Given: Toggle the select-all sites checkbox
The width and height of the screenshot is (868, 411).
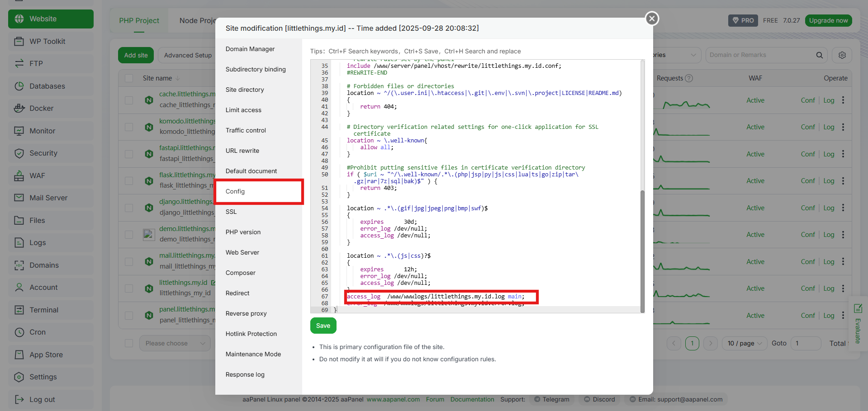Looking at the screenshot, I should pyautogui.click(x=129, y=78).
